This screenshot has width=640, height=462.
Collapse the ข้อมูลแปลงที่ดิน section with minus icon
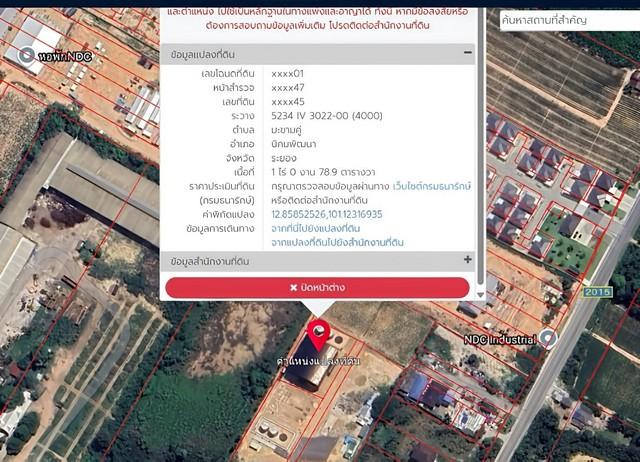[x=467, y=53]
